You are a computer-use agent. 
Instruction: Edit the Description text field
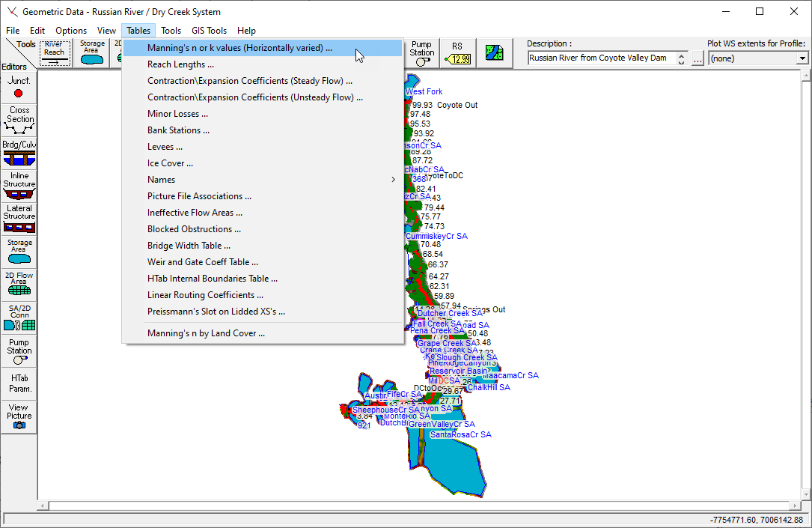click(x=602, y=58)
